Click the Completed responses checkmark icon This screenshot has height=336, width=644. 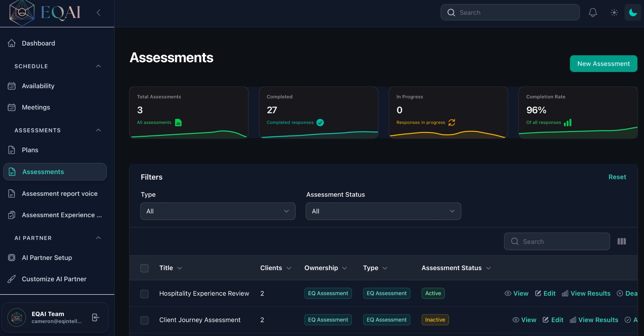(320, 123)
